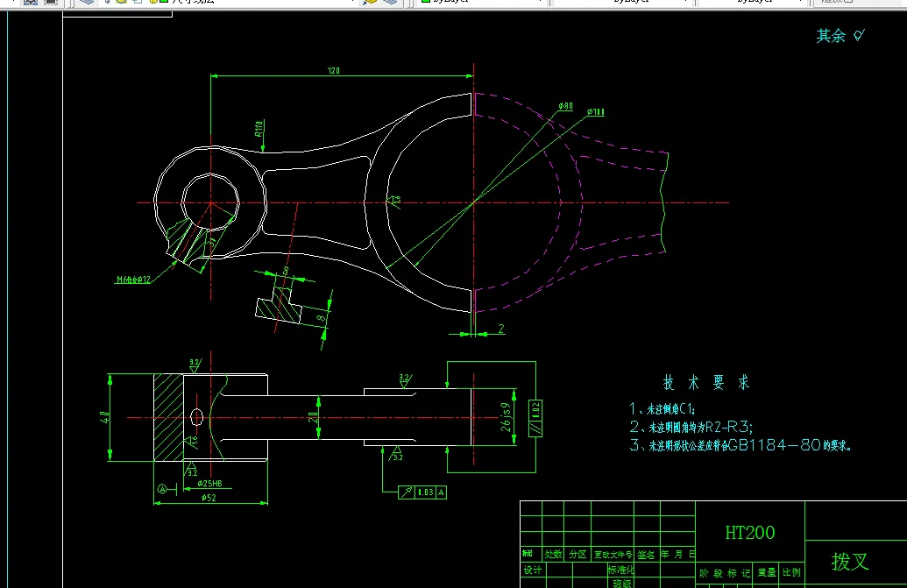Click the 处数 title block cell
This screenshot has height=588, width=907.
point(553,554)
